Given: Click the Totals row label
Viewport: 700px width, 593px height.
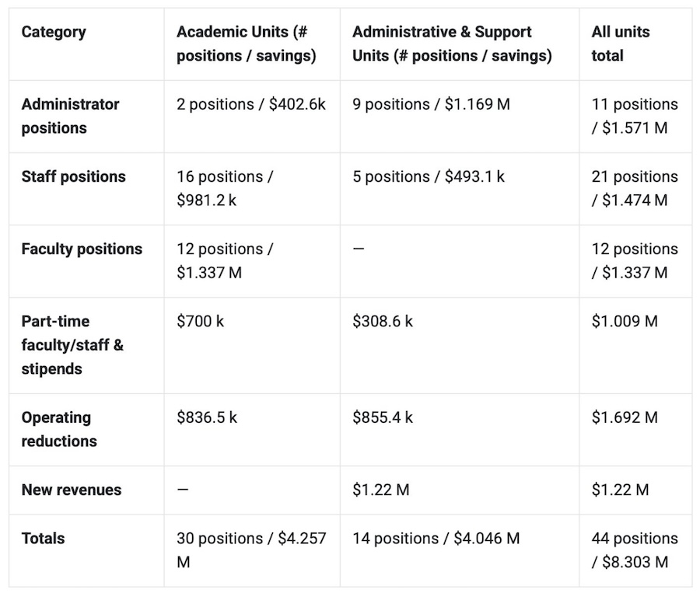Looking at the screenshot, I should pyautogui.click(x=43, y=538).
